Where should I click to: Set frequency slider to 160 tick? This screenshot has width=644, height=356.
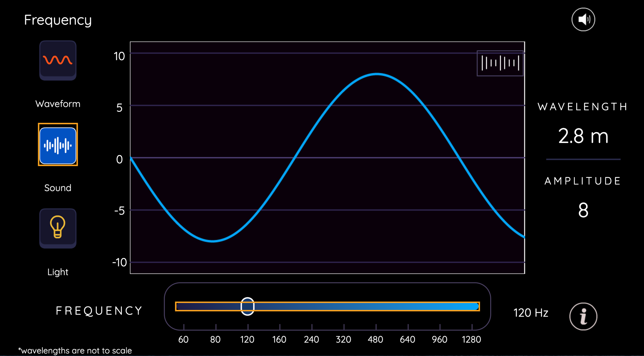click(280, 306)
